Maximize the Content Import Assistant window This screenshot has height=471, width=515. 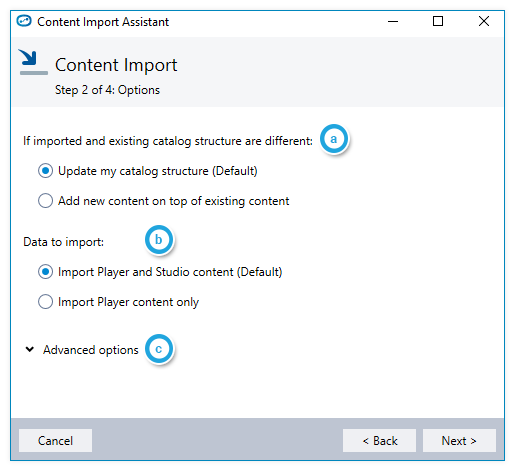point(438,22)
